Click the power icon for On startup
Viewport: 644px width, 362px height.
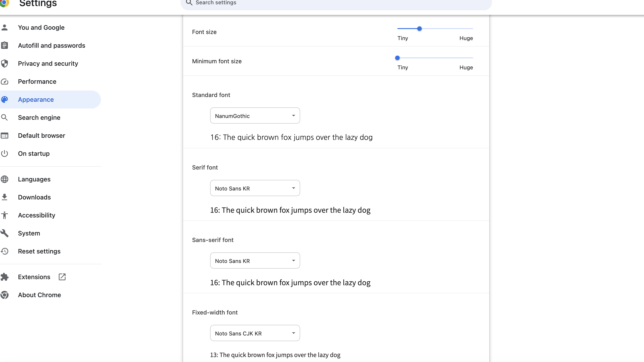(5, 154)
